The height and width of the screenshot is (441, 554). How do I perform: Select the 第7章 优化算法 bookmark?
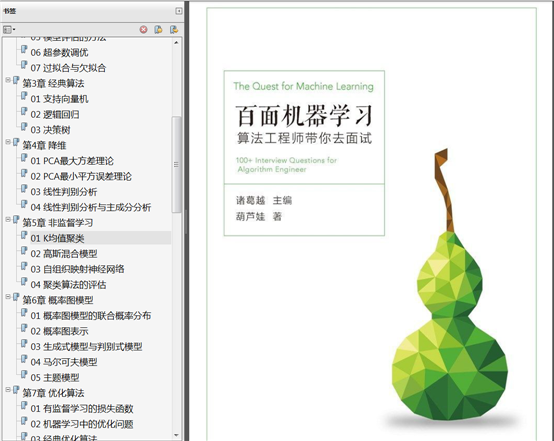click(53, 393)
